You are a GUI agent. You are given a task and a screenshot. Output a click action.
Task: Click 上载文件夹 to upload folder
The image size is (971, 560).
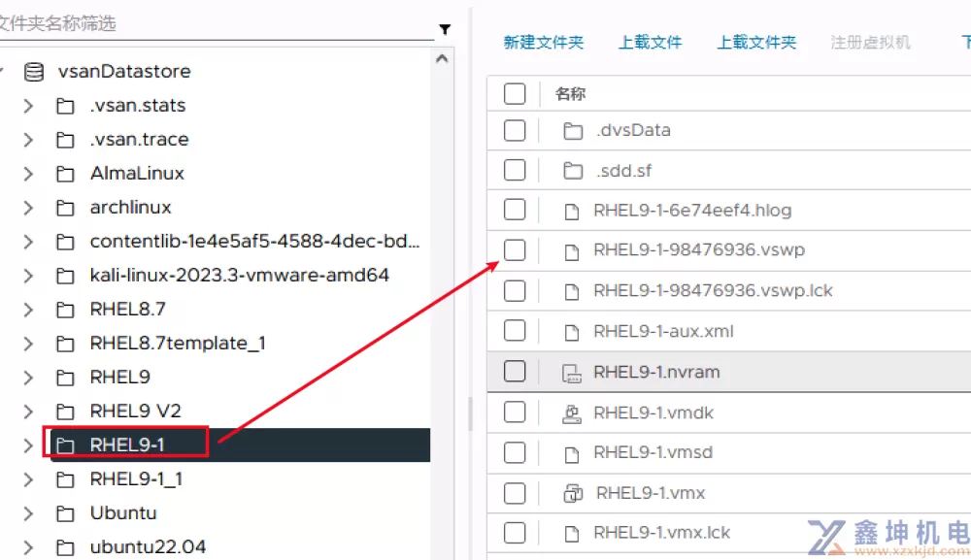[x=756, y=42]
